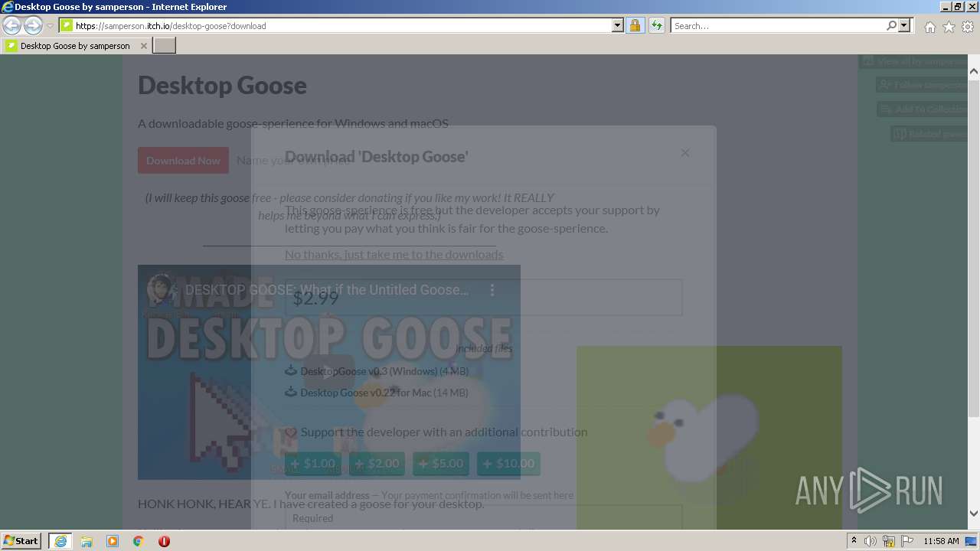Click the heart icon beside Support the developer
This screenshot has width=980, height=551.
[291, 432]
